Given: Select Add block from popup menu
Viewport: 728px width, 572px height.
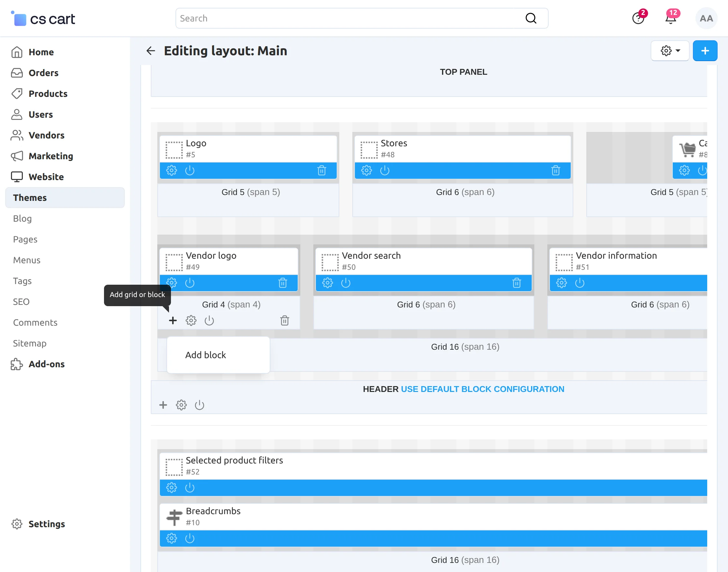Looking at the screenshot, I should tap(206, 355).
